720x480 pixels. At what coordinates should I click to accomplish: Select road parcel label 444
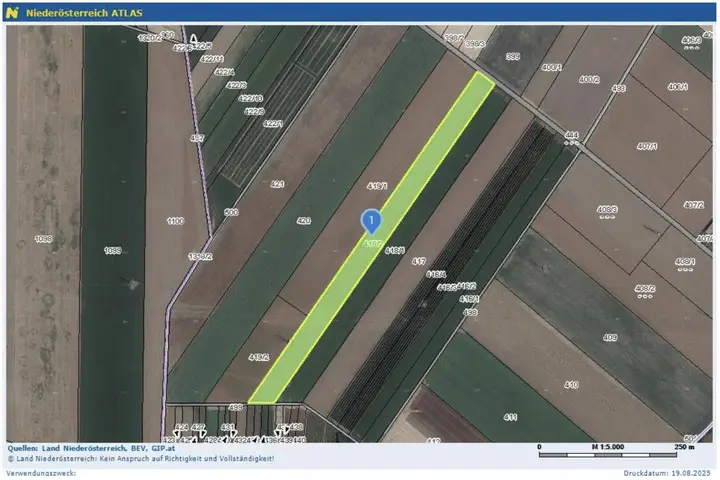pyautogui.click(x=572, y=135)
